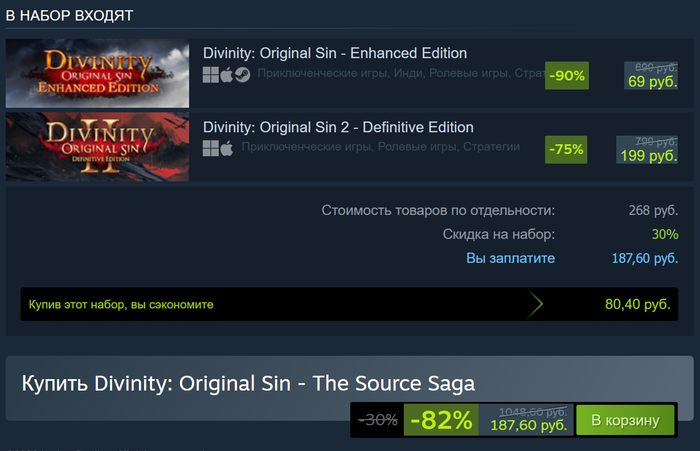Open Divinity: Original Sin 2 Definitive Edition thumbnail

97,146
